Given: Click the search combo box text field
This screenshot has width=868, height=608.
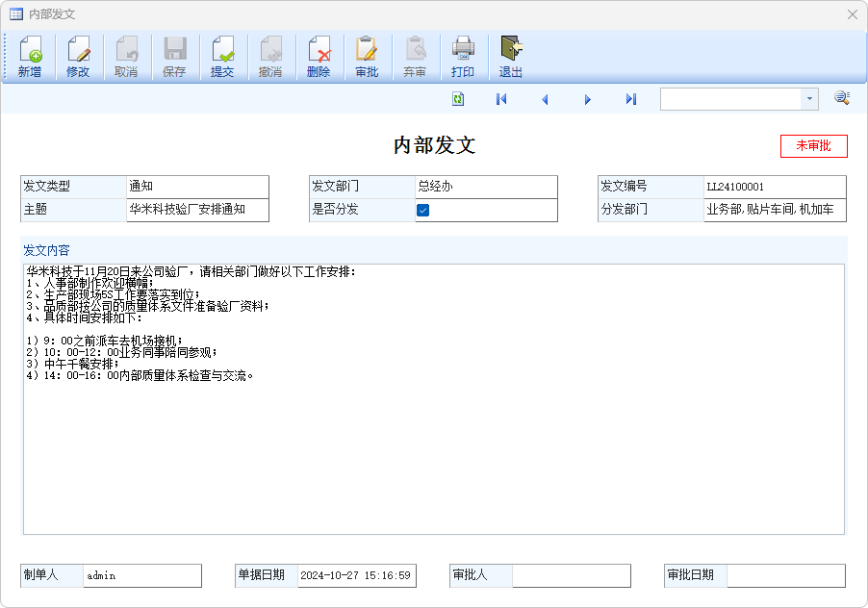Looking at the screenshot, I should click(x=730, y=99).
